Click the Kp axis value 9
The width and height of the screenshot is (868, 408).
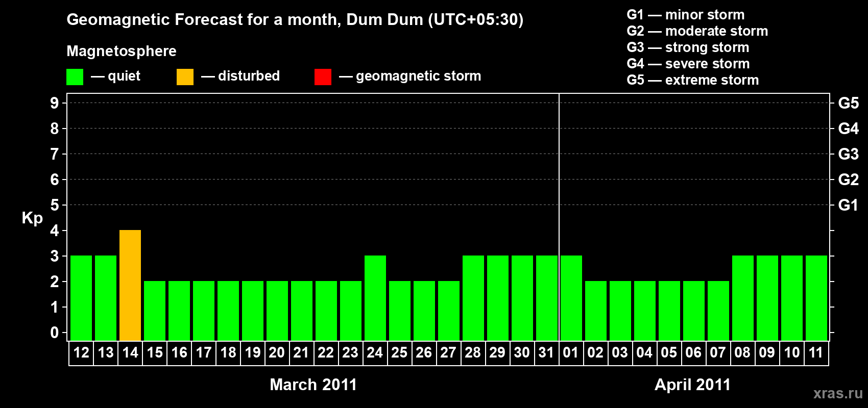55,103
